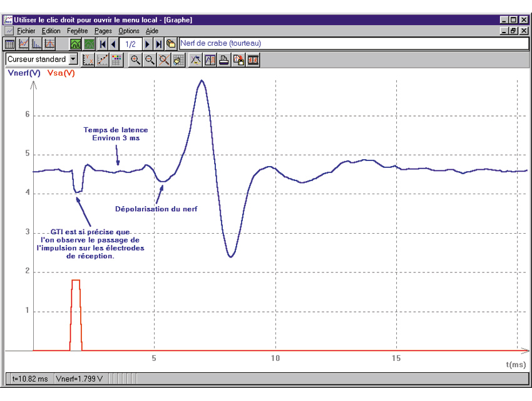The width and height of the screenshot is (532, 401).
Task: Click the zoom in magnifier
Action: (135, 60)
